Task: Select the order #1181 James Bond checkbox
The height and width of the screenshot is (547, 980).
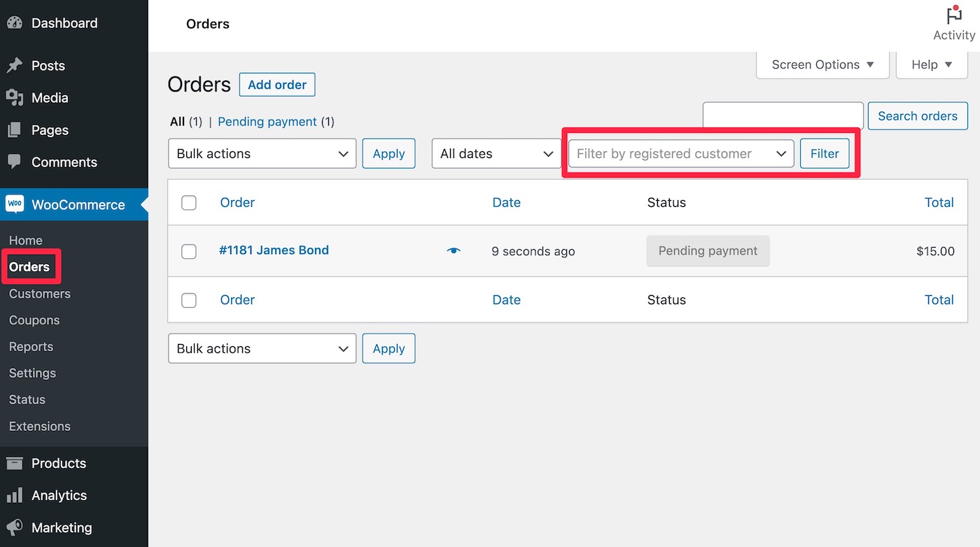Action: 189,251
